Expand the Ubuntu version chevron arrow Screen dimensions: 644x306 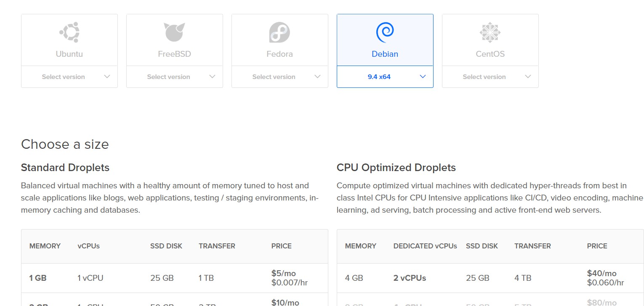107,76
